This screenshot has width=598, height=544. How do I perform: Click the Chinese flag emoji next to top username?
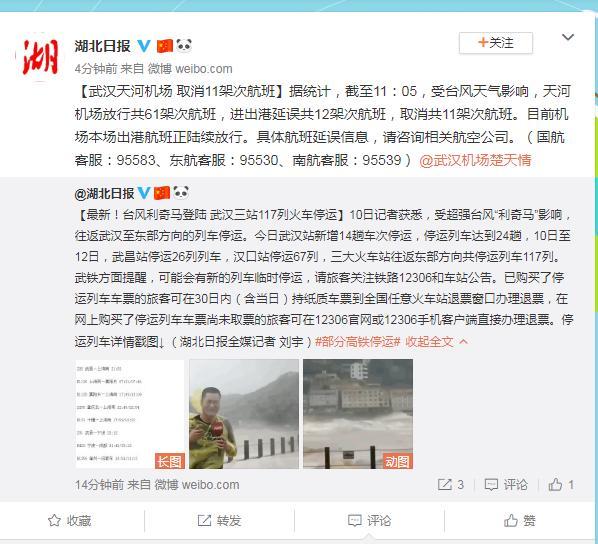click(x=165, y=46)
